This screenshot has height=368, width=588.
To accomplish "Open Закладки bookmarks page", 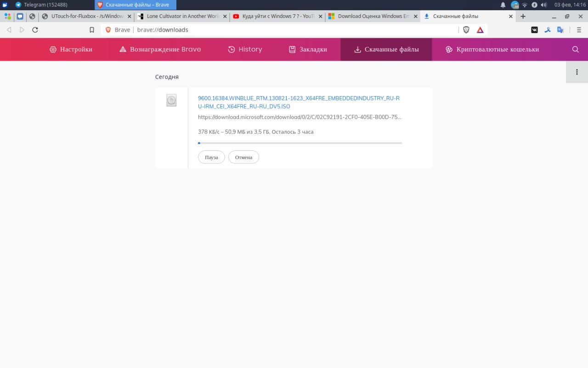I will (308, 49).
